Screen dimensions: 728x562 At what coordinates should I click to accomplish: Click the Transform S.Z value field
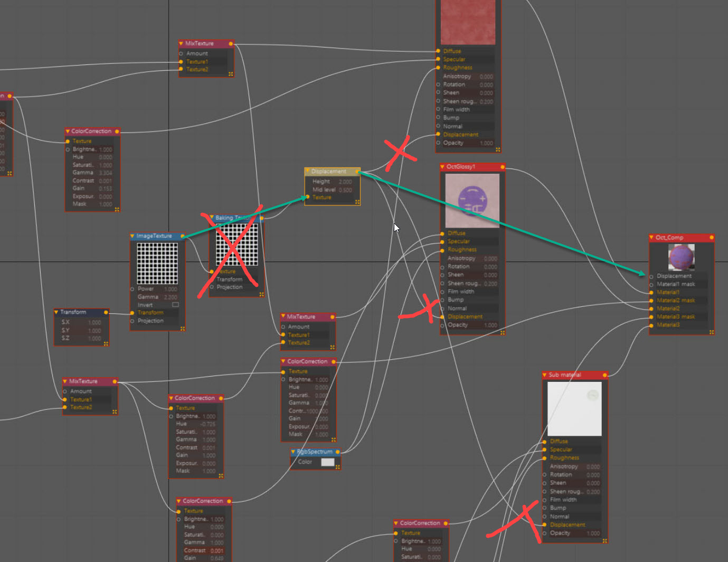94,339
